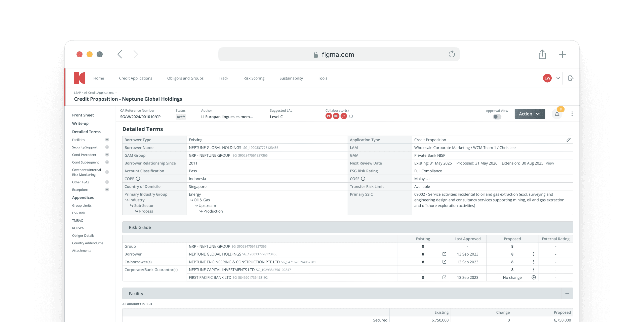Open the kebab menu next to Action
The height and width of the screenshot is (322, 644).
pyautogui.click(x=572, y=114)
